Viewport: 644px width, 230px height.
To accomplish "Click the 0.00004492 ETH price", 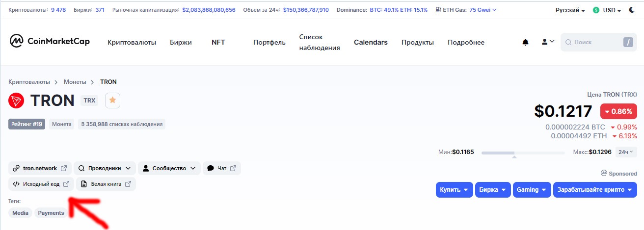I will [x=579, y=136].
